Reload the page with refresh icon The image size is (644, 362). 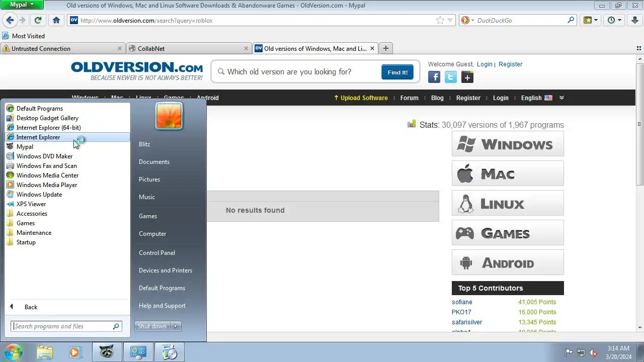[x=38, y=21]
